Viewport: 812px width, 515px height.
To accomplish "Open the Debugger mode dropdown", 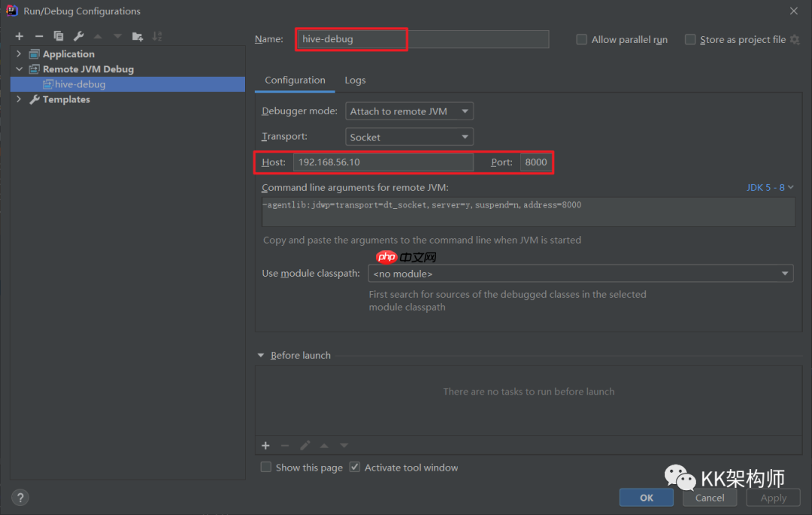I will tap(409, 111).
